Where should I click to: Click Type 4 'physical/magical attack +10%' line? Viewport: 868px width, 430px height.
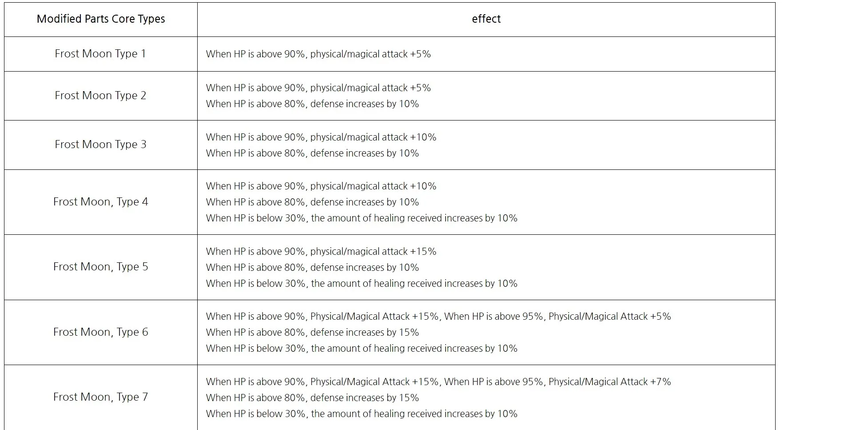[321, 186]
